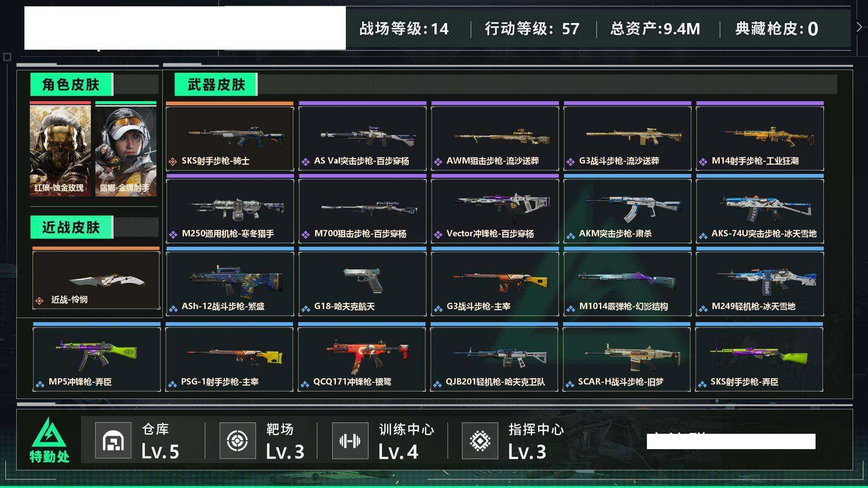Select the AKM突击步枪-肃杀 weapon skin
Screen dimensions: 868x488
click(x=627, y=209)
